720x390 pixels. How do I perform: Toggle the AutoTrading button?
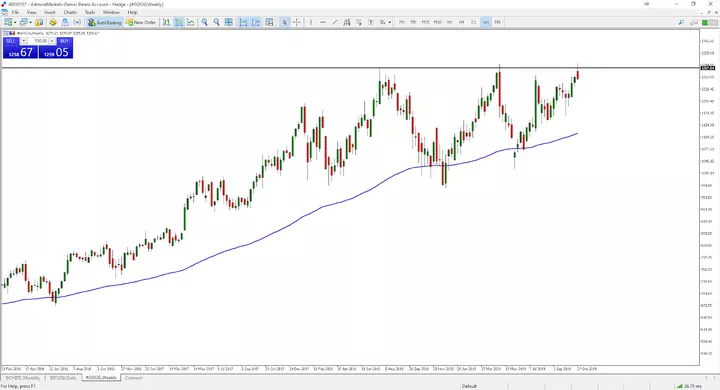pyautogui.click(x=104, y=22)
